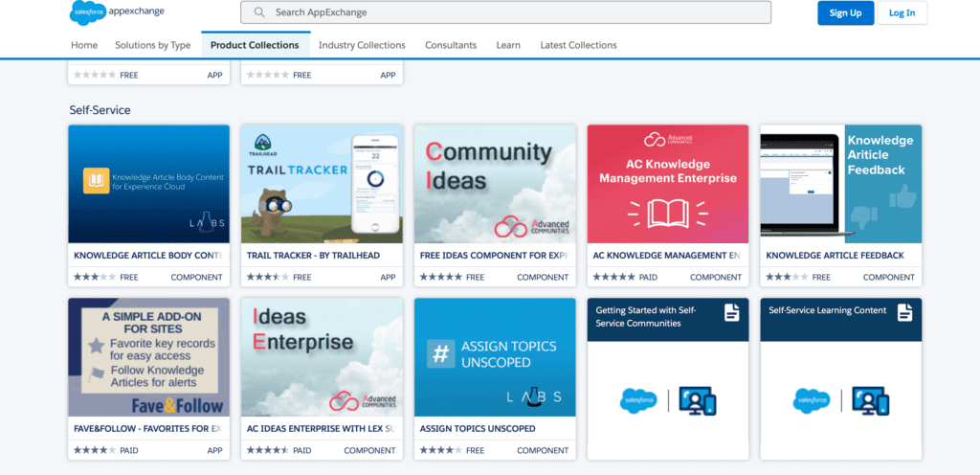The image size is (980, 475).
Task: Click Salesforce cloud logo in Getting Started card
Action: click(x=638, y=400)
